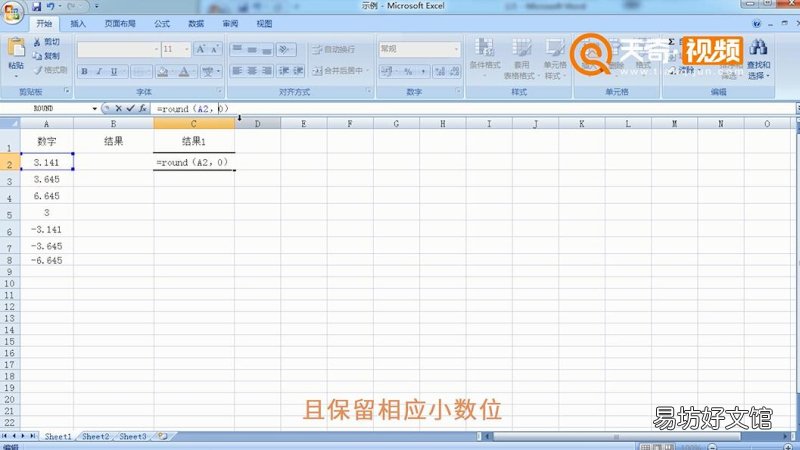Image resolution: width=800 pixels, height=450 pixels.
Task: Open the number format dropdown (常规)
Action: click(456, 49)
